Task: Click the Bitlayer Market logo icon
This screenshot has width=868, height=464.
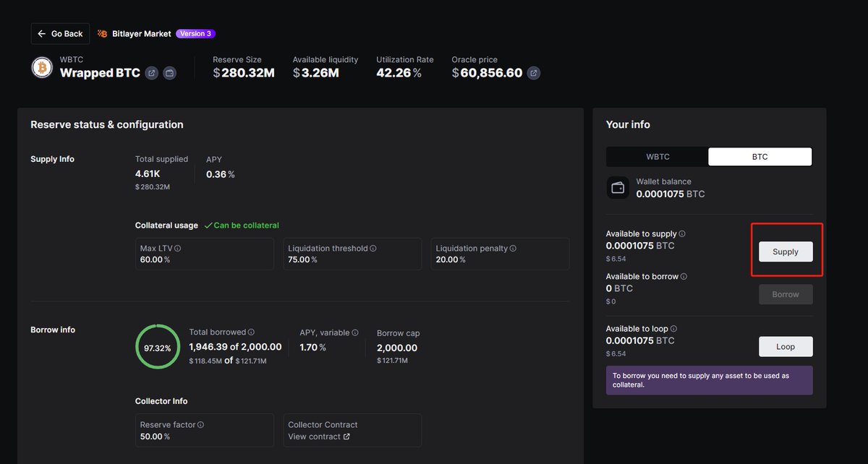Action: click(x=103, y=33)
